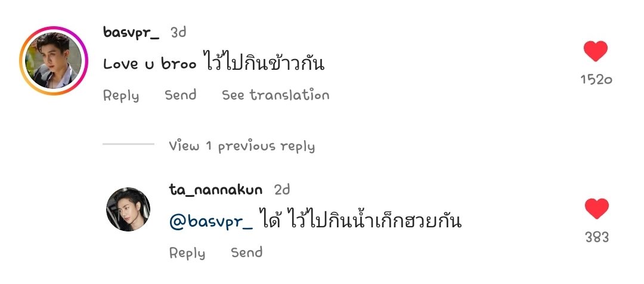Image resolution: width=644 pixels, height=284 pixels.
Task: Reply to ta_nannakun's comment
Action: tap(187, 253)
